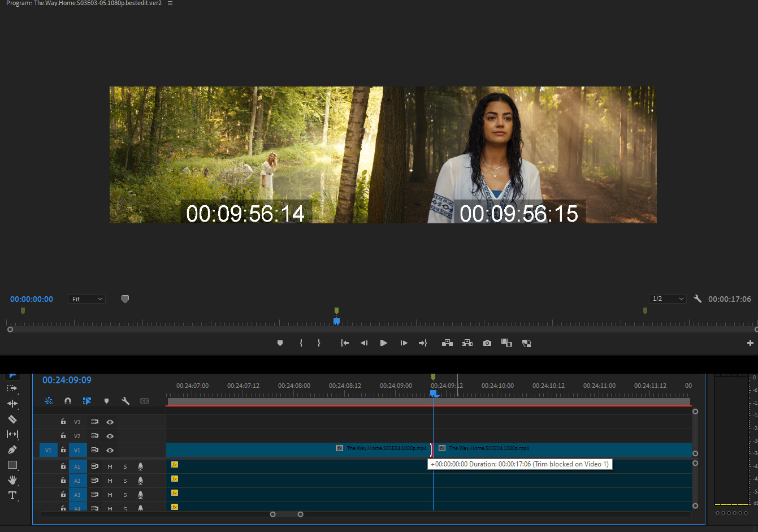758x532 pixels.
Task: Select the Pen tool
Action: tap(12, 449)
